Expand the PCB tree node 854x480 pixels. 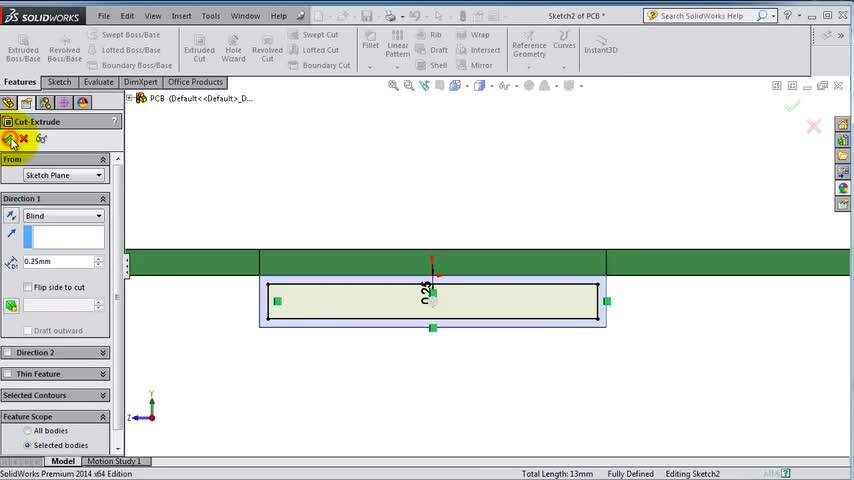[129, 98]
